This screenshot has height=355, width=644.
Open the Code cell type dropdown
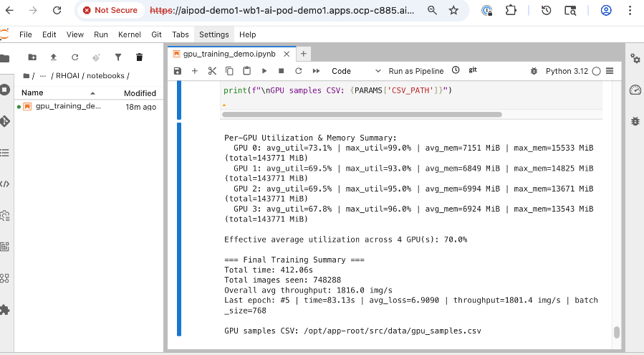click(356, 71)
